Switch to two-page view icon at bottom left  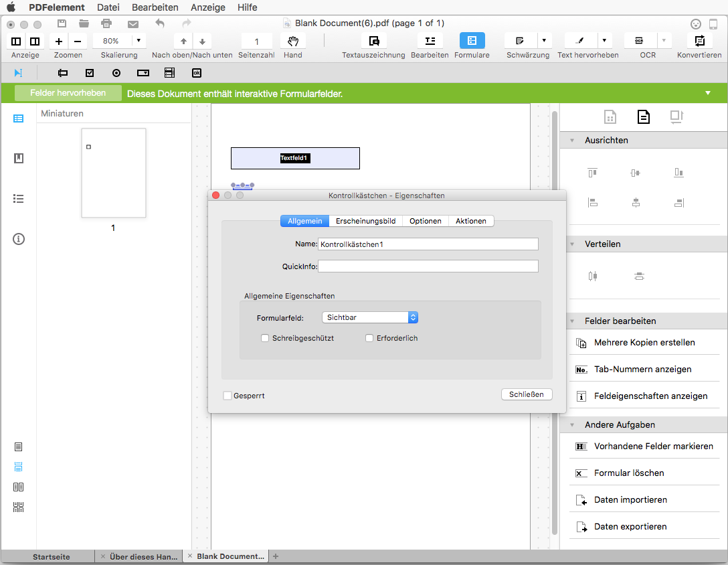coord(19,487)
